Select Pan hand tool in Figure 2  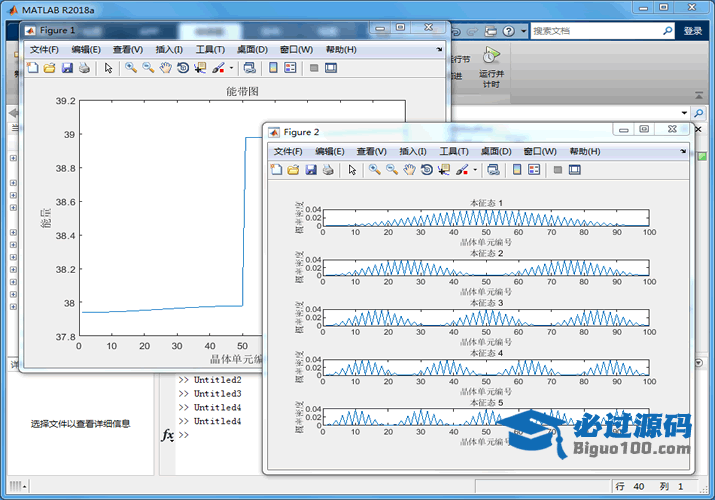(409, 170)
